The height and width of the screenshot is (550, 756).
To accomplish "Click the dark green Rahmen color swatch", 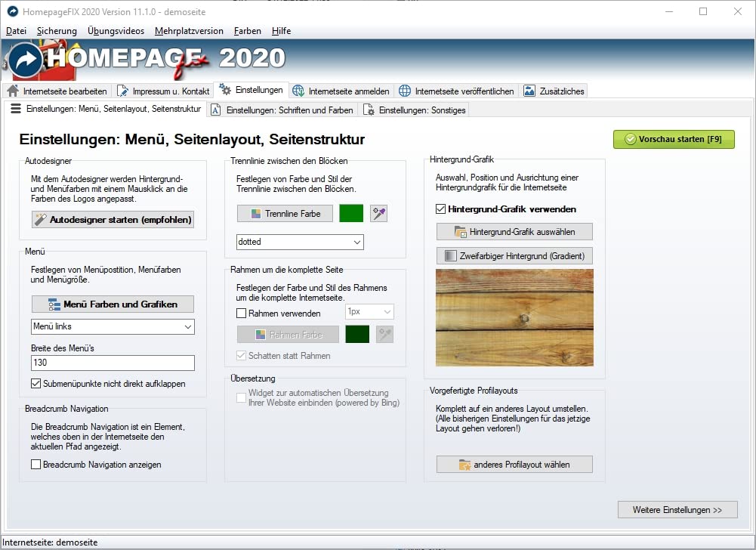I will 357,335.
